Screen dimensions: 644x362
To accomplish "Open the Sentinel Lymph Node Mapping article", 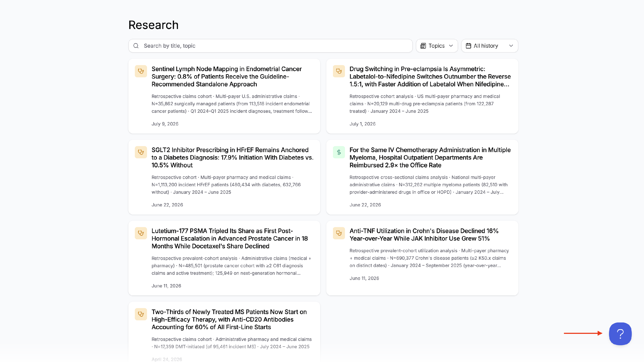I will coord(224,96).
